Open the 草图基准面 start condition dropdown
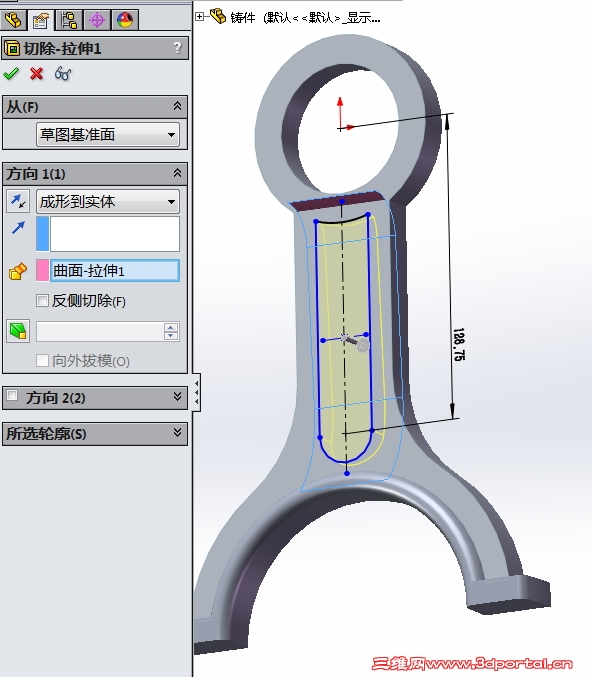Screen dimensions: 592x677 click(108, 135)
